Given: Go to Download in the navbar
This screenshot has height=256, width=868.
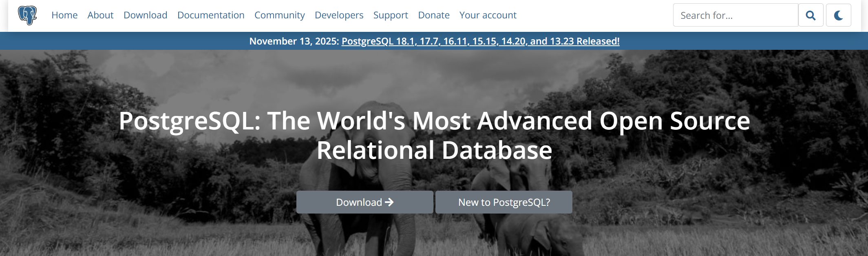Looking at the screenshot, I should click(x=145, y=15).
